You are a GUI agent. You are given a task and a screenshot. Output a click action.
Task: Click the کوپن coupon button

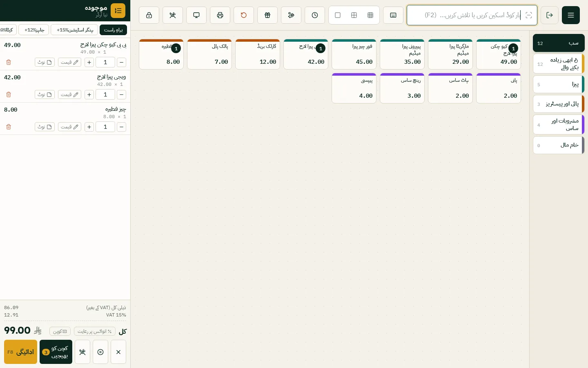coord(60,331)
